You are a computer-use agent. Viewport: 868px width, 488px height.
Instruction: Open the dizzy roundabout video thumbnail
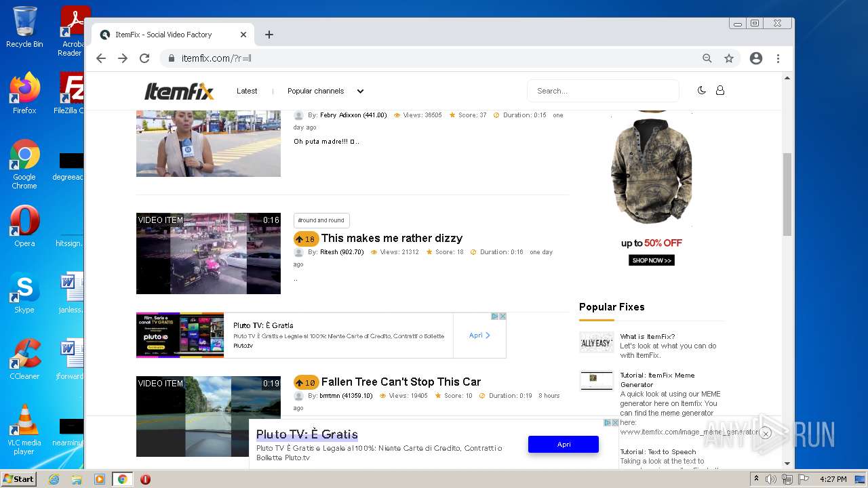point(208,253)
